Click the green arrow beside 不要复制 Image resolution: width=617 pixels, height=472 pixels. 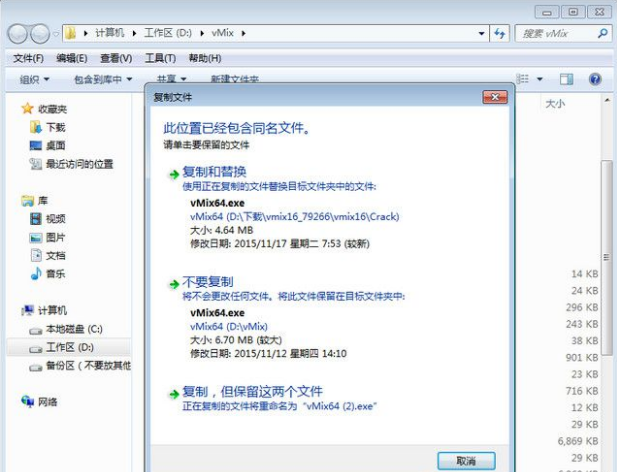(x=174, y=284)
